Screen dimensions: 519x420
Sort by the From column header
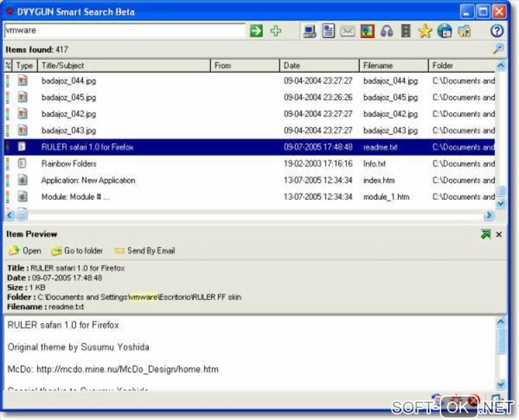click(x=245, y=66)
